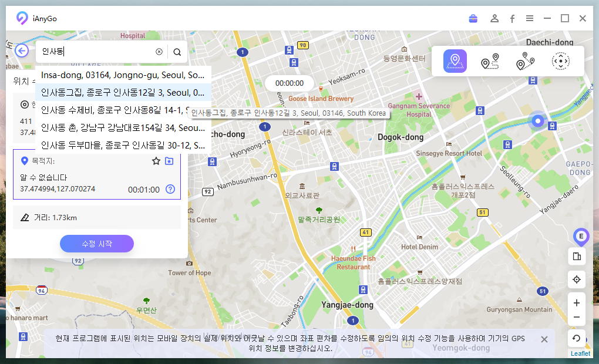Click the 00:01:00 cooldown time
The image size is (599, 364).
(144, 190)
